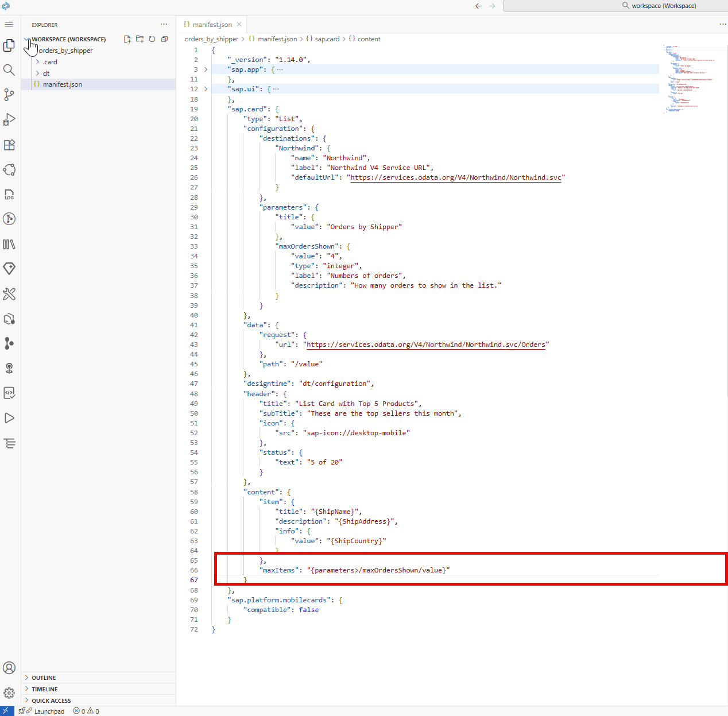728x716 pixels.
Task: Open the wrench and screwdriver tools icon
Action: 9,294
